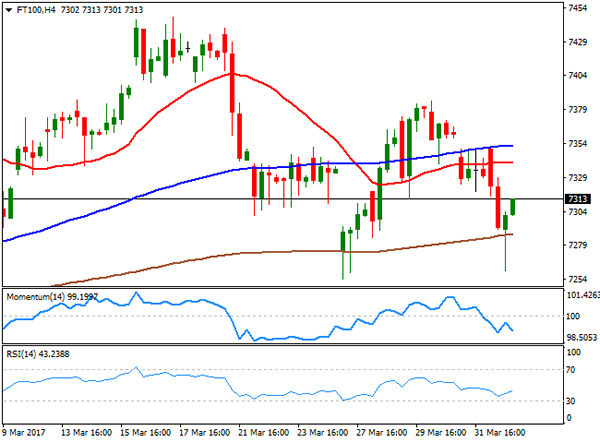Click the current price label 7313
Viewport: 600px width, 443px height.
[577, 199]
